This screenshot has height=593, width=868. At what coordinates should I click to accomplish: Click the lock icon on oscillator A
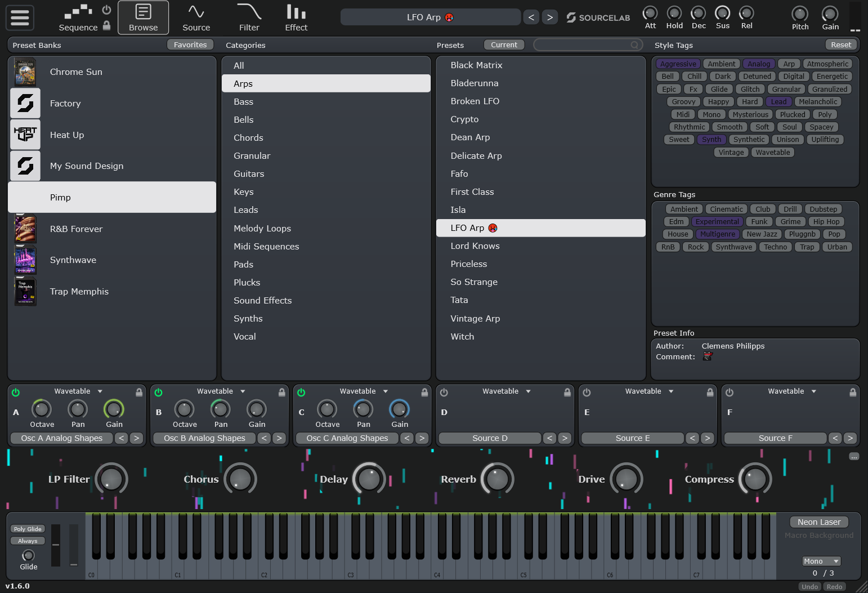click(x=139, y=392)
